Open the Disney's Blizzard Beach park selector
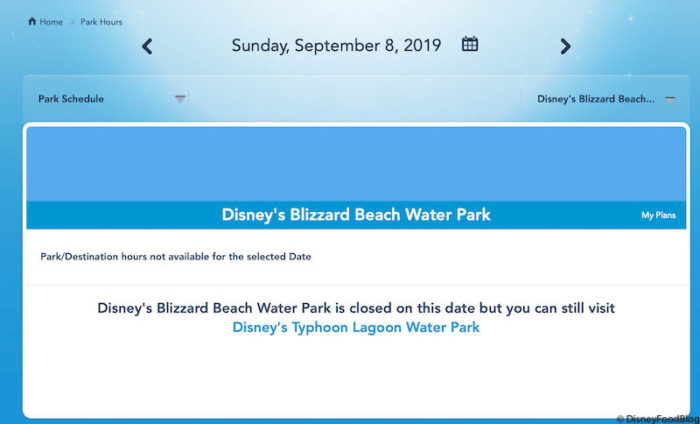The image size is (700, 424). tap(596, 99)
